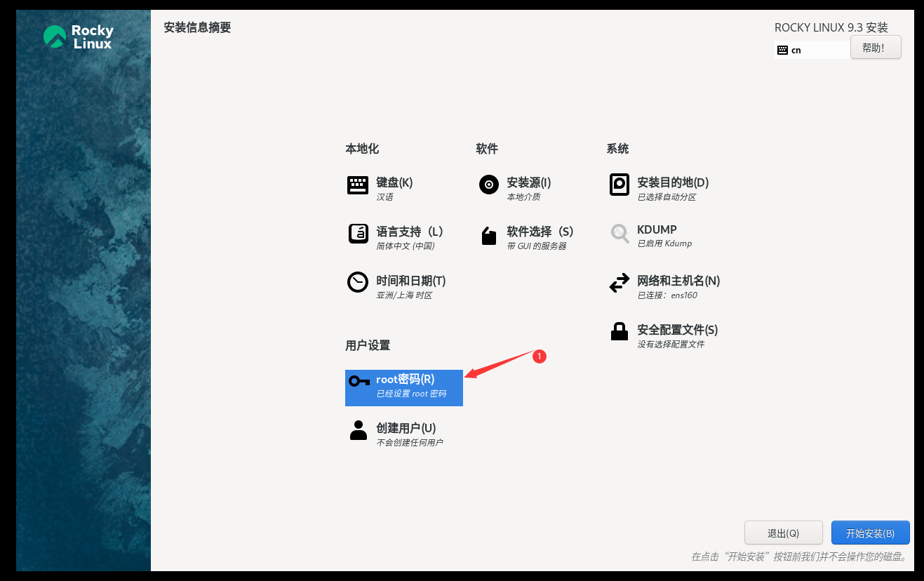
Task: Click the disc icon for 安装源
Action: click(x=489, y=185)
